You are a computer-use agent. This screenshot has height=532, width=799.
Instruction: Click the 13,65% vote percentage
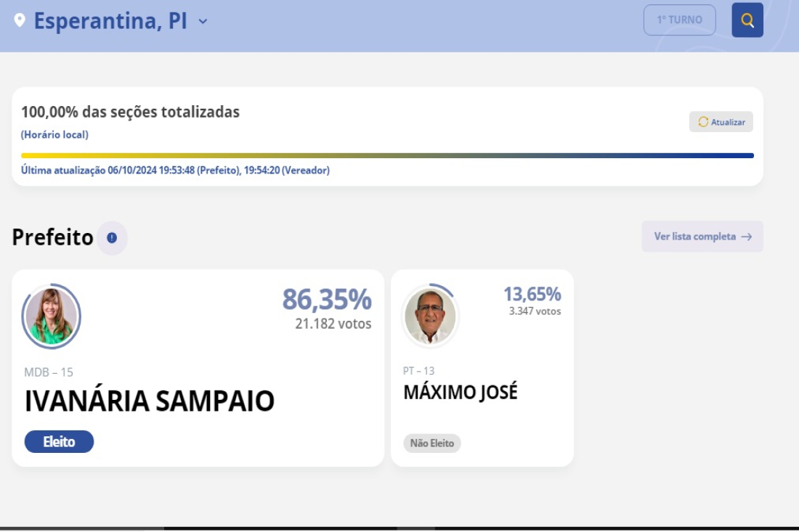532,294
